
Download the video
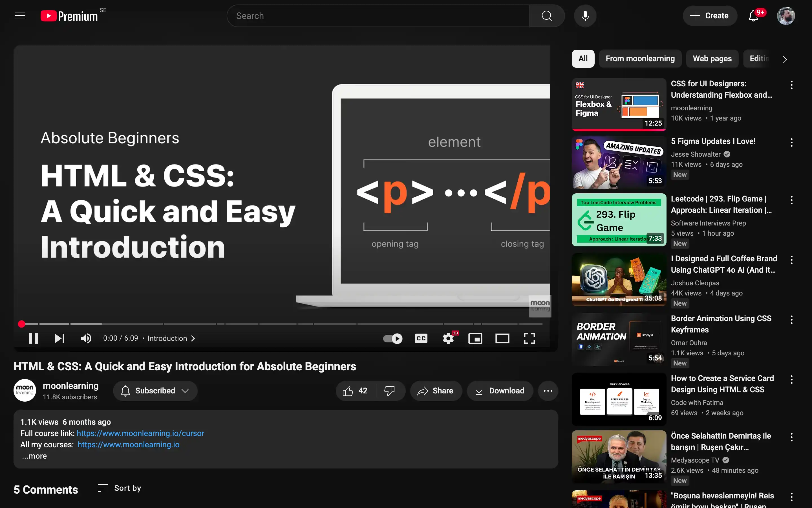tap(500, 391)
